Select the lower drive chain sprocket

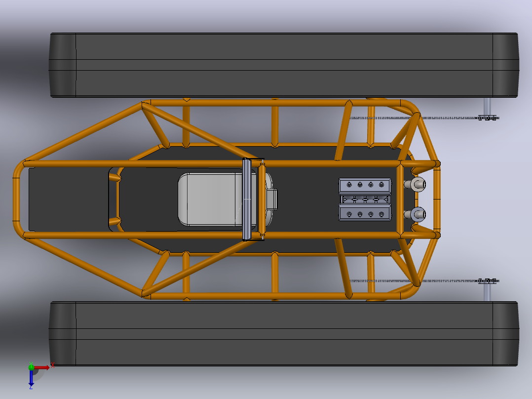pos(489,281)
